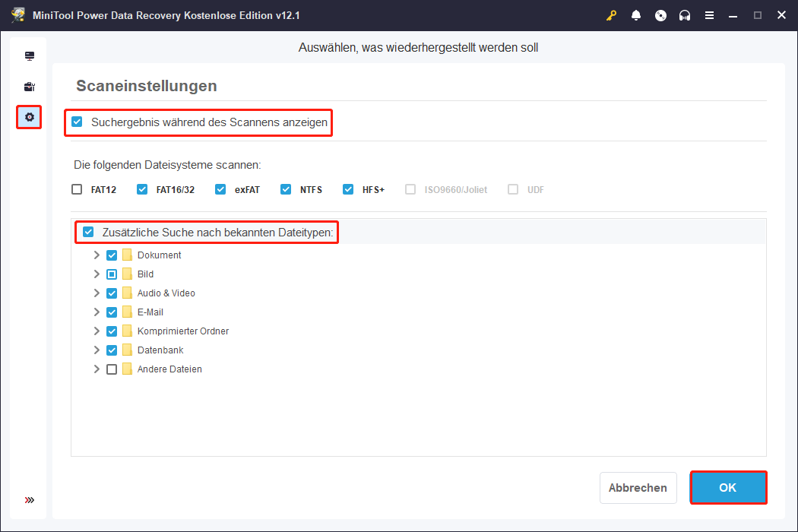Click the 'HFS+' label text

tap(374, 190)
